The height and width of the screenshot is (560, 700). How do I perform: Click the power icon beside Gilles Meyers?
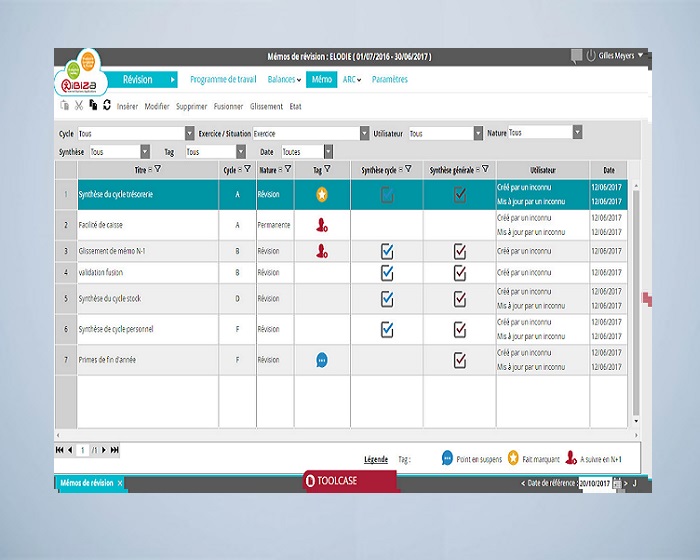[590, 56]
